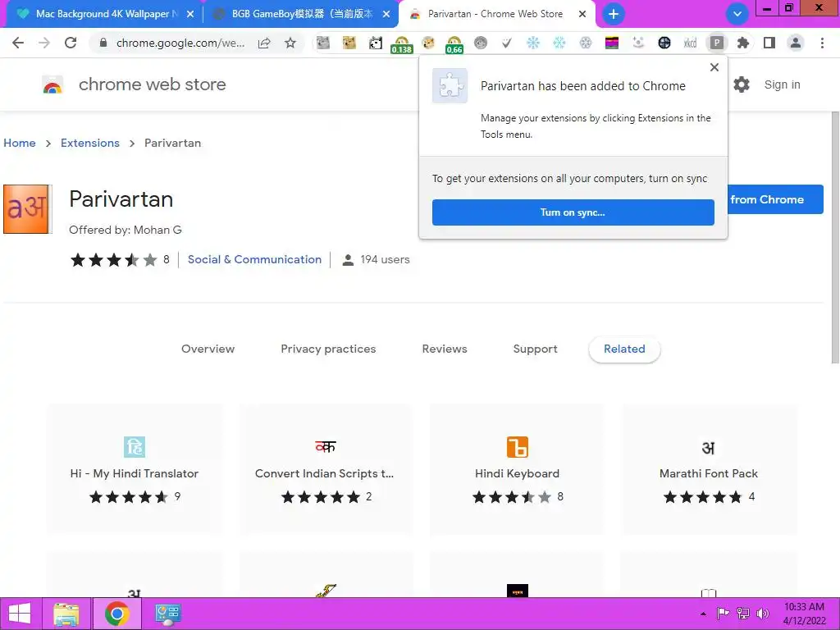840x630 pixels.
Task: Open the network tray icon
Action: point(743,614)
